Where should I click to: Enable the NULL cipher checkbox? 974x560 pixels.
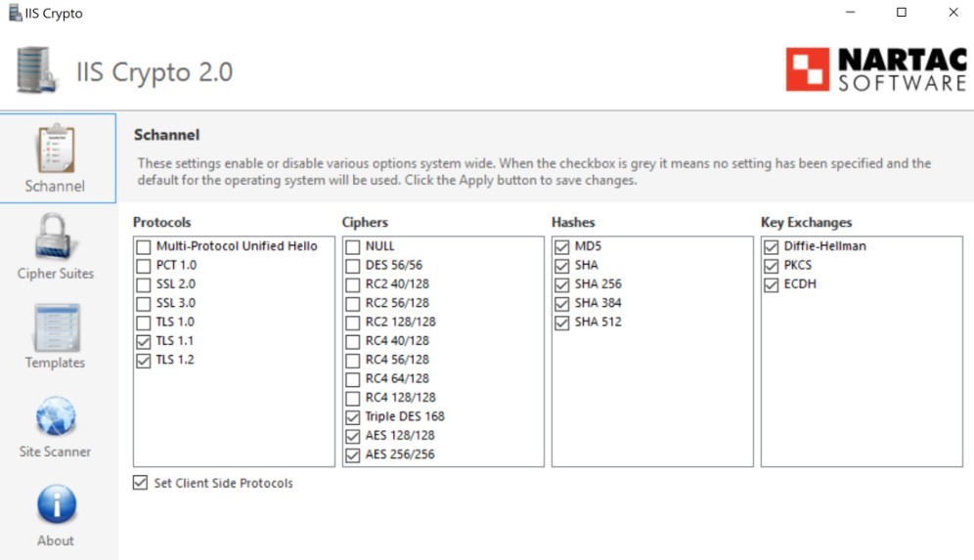click(x=353, y=247)
